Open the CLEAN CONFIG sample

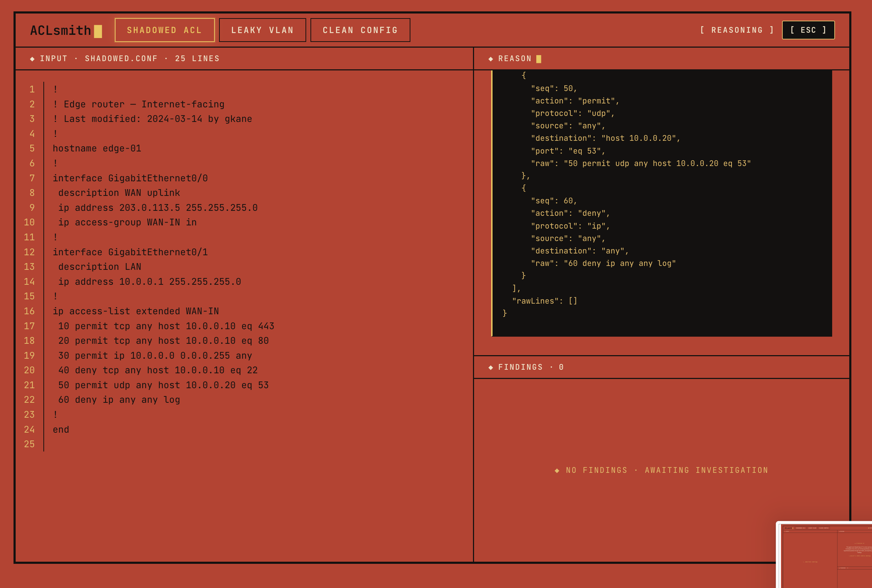360,30
